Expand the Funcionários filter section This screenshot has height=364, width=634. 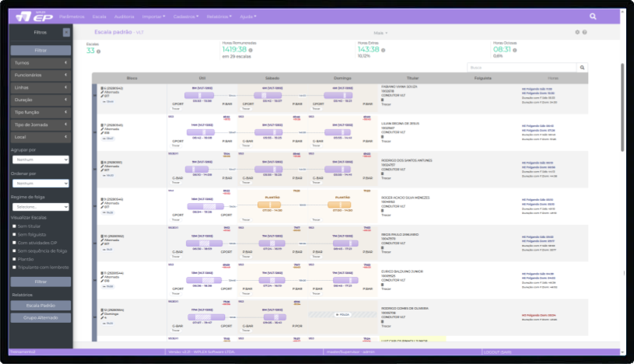point(40,75)
